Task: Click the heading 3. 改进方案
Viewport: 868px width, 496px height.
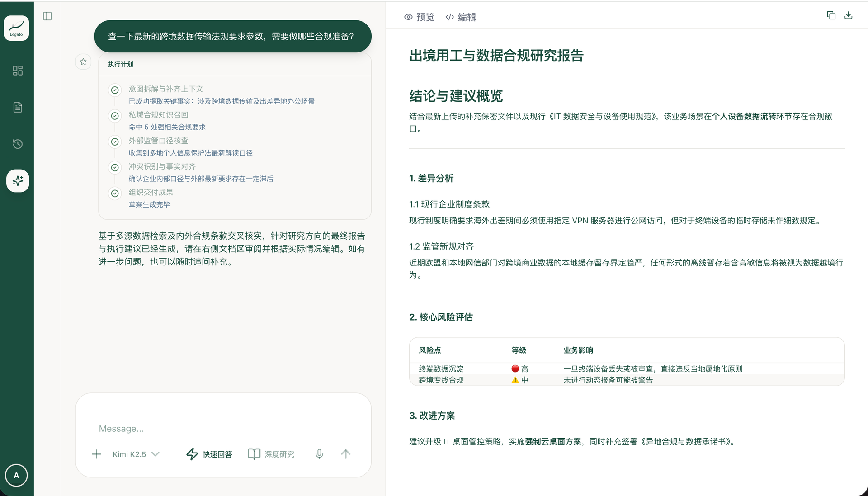Action: tap(432, 416)
